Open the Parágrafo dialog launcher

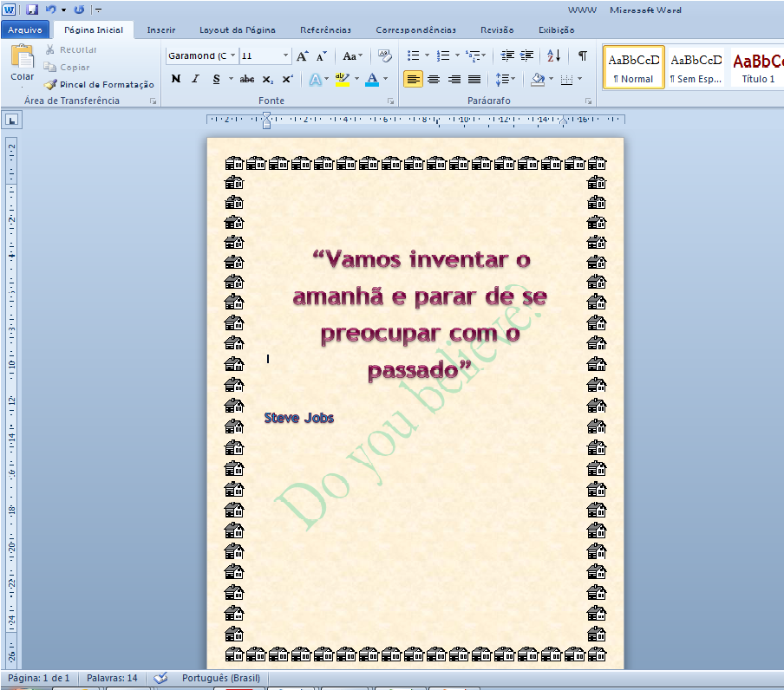point(589,101)
